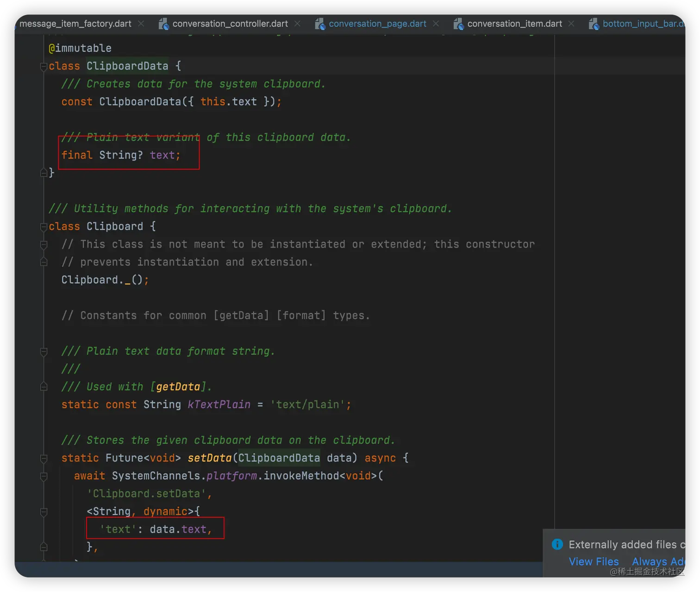Click the getData reference in doc comment
Screen dimensions: 700x592
point(178,387)
